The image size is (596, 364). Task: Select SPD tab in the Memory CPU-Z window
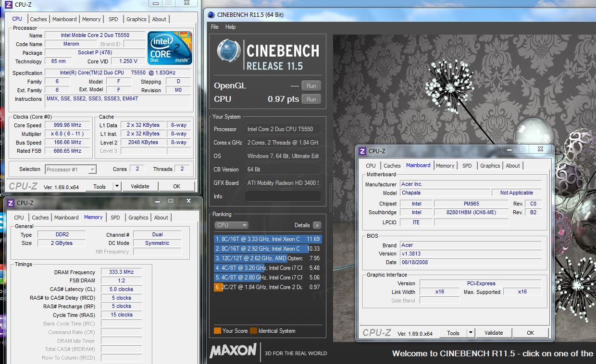point(115,218)
